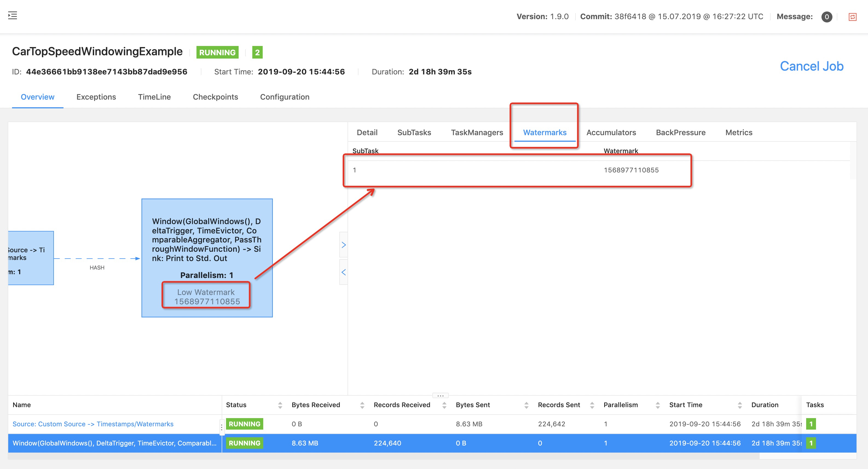Click the horizontal scrollbar below the table

[x=383, y=456]
